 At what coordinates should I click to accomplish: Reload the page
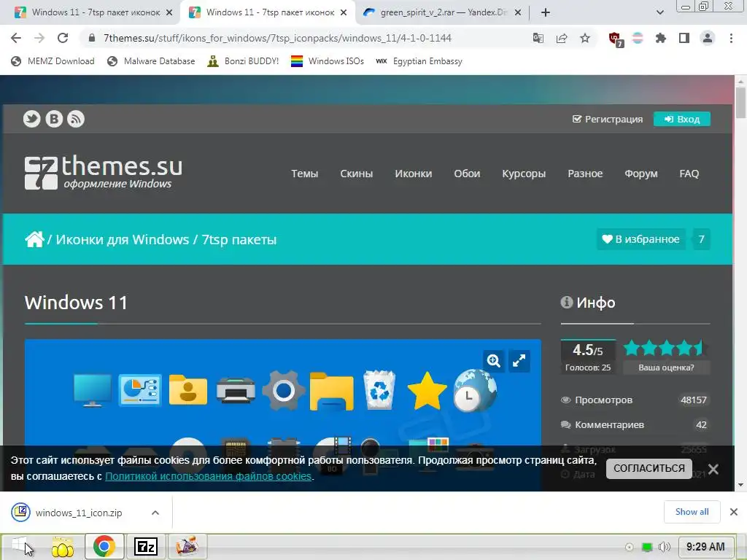(x=63, y=38)
